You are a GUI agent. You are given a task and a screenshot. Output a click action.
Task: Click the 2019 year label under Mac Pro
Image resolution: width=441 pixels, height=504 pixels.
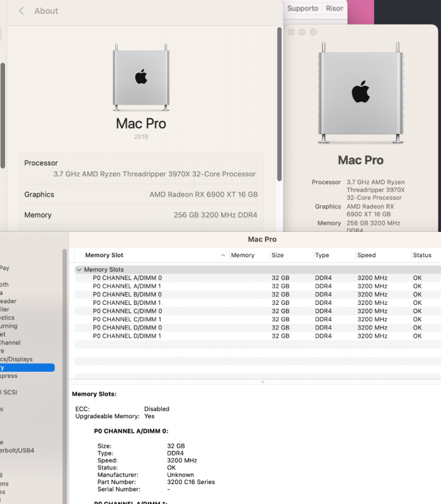point(140,137)
